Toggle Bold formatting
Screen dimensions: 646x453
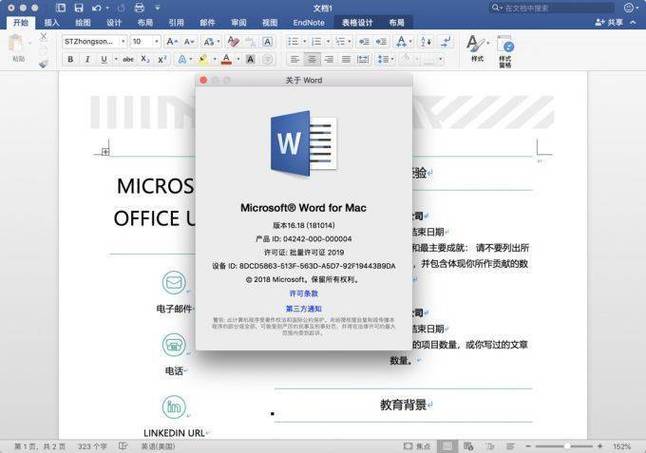[70, 59]
